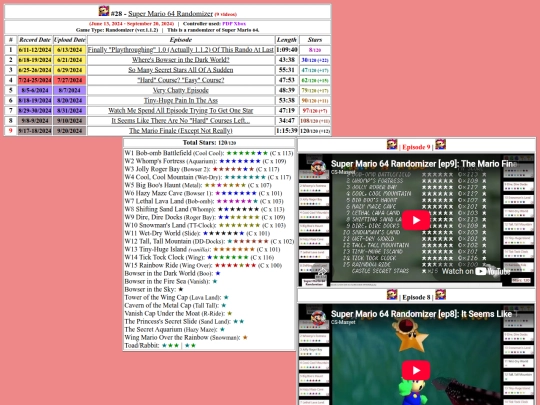
Task: Click the 'Wing Mario Over the Rainbow' row
Action: click(x=186, y=338)
